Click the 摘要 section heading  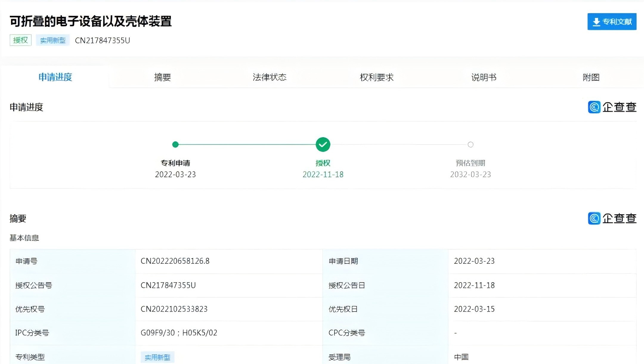pyautogui.click(x=18, y=218)
